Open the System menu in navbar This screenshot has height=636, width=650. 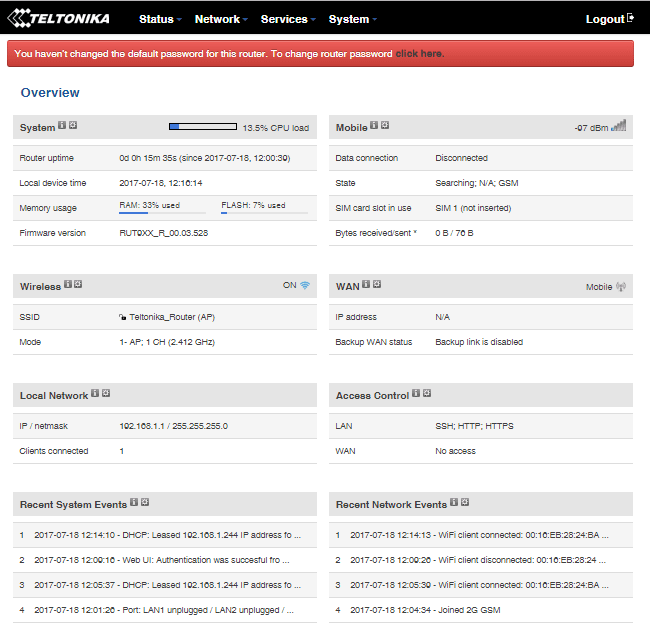pos(353,19)
